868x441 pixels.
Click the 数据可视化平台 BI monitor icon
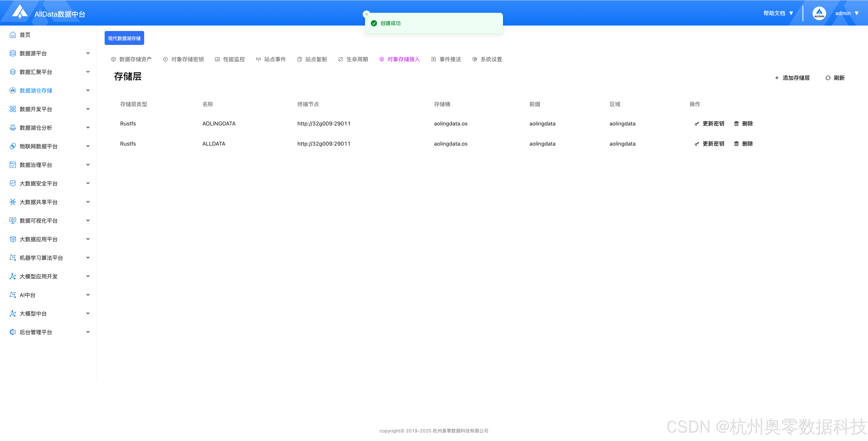tap(13, 220)
